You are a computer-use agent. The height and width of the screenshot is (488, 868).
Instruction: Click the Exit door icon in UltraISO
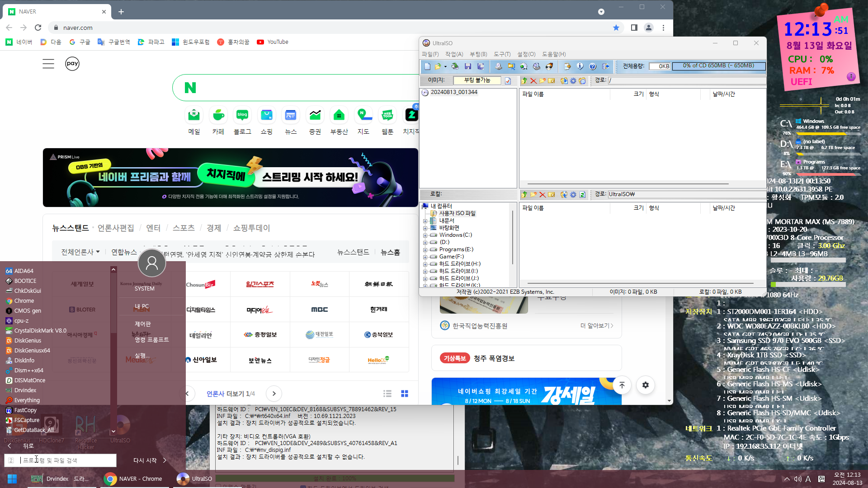[x=605, y=66]
